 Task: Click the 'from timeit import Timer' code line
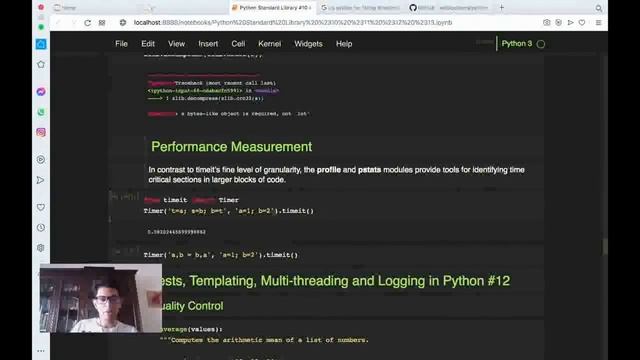[x=191, y=200]
